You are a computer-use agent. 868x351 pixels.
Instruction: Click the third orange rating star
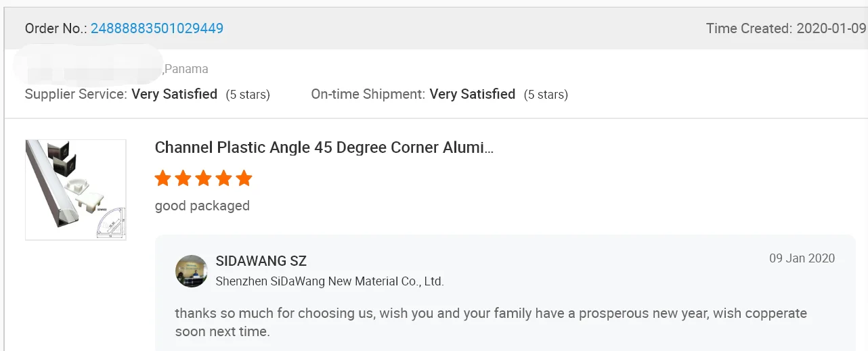coord(203,179)
